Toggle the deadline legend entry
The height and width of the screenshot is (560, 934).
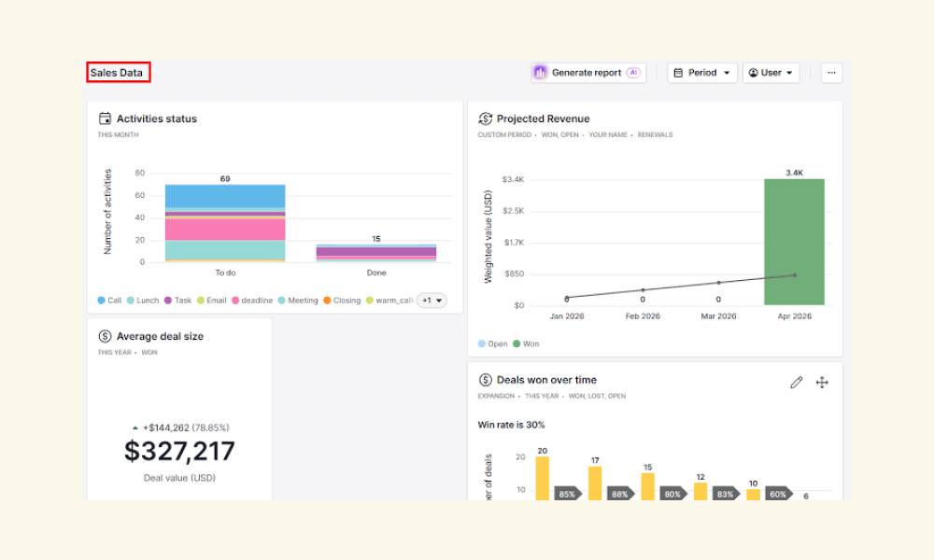tap(252, 301)
